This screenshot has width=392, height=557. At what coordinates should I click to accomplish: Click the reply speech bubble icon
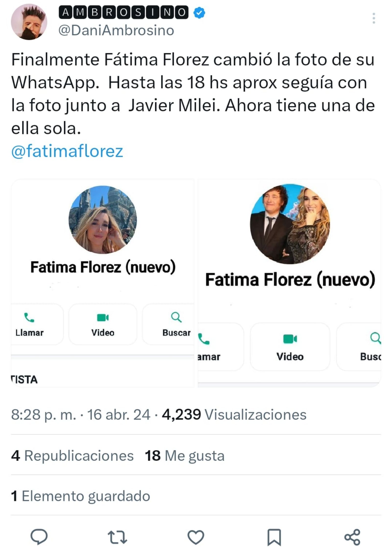point(39,537)
